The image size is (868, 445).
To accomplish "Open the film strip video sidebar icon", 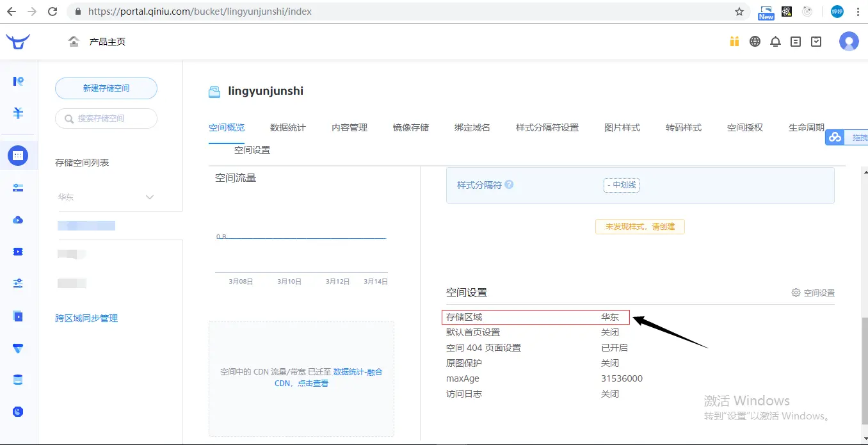I will (18, 252).
